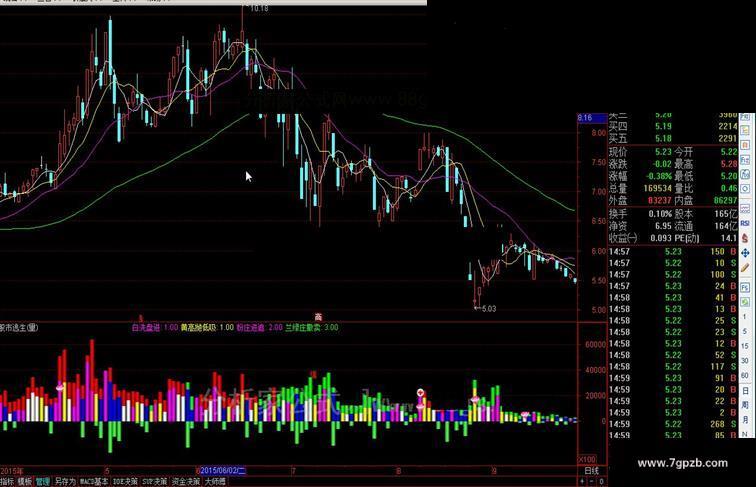Switch to 60-minute period in sidebar

coord(745,375)
